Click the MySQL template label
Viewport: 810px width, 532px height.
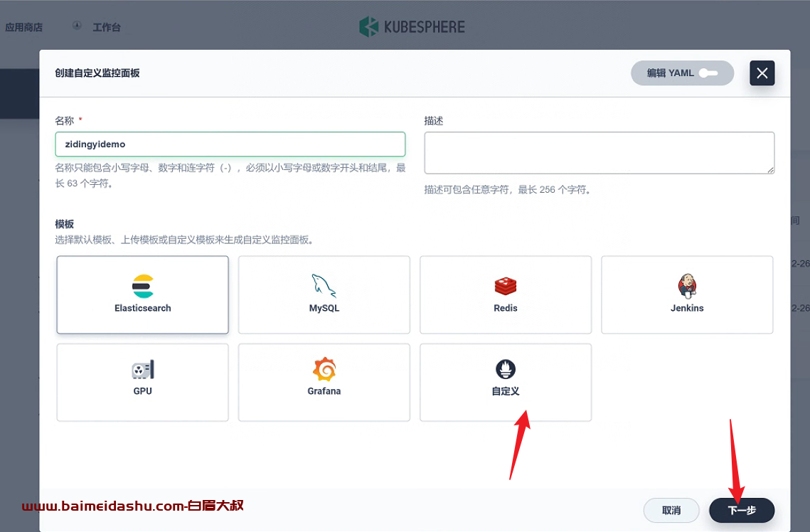tap(324, 309)
